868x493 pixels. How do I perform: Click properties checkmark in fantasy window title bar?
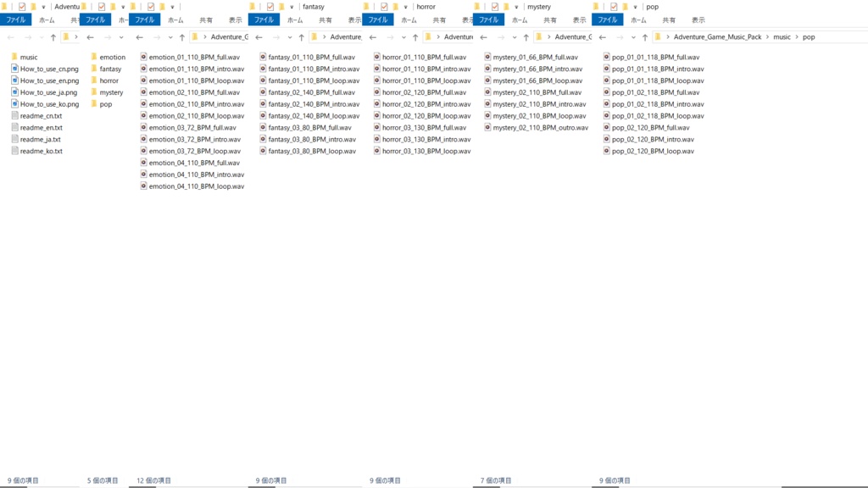(270, 7)
